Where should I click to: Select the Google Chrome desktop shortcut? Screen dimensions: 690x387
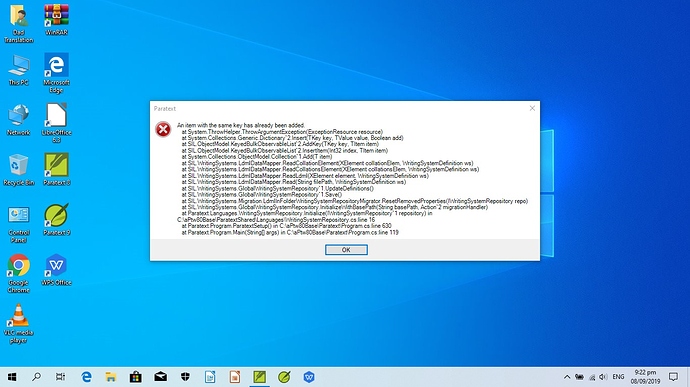18,273
